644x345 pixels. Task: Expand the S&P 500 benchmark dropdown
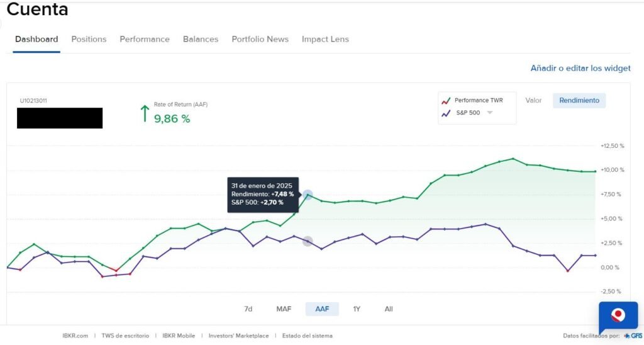[x=490, y=113]
